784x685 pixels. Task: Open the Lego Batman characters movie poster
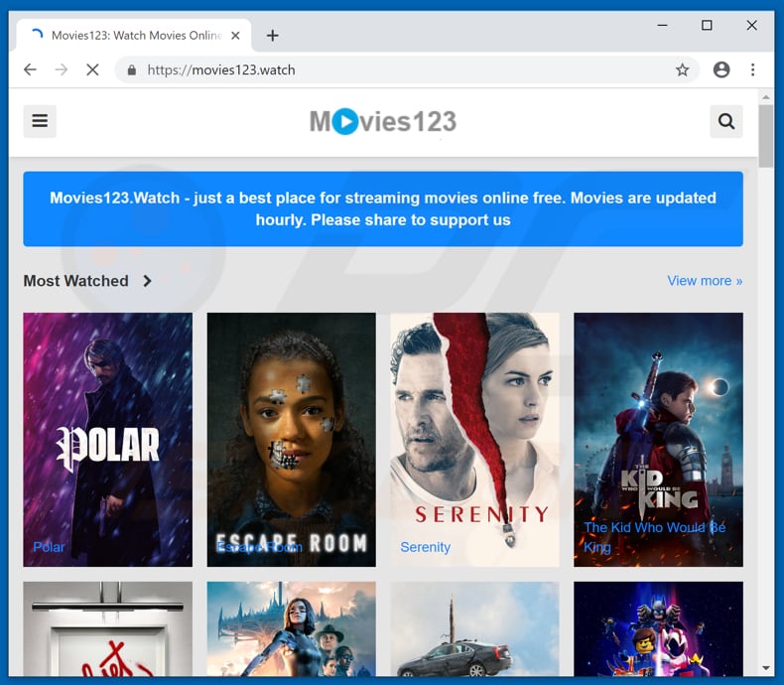659,629
